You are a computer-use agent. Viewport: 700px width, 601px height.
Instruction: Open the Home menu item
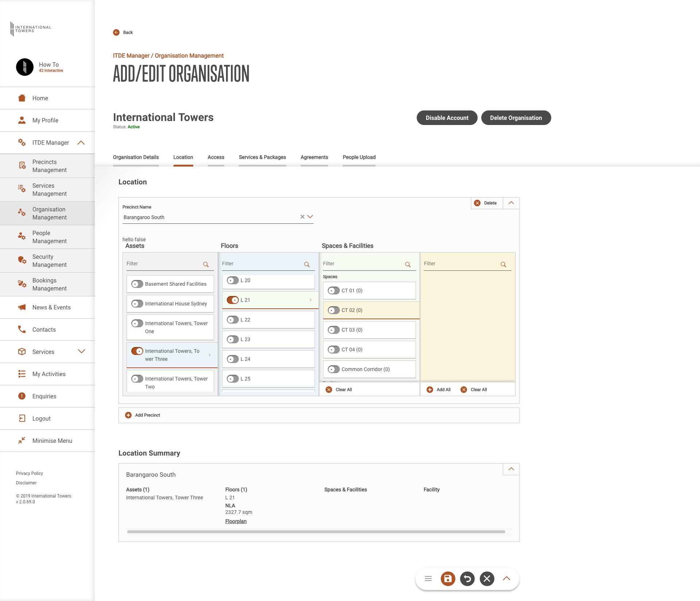pyautogui.click(x=47, y=98)
